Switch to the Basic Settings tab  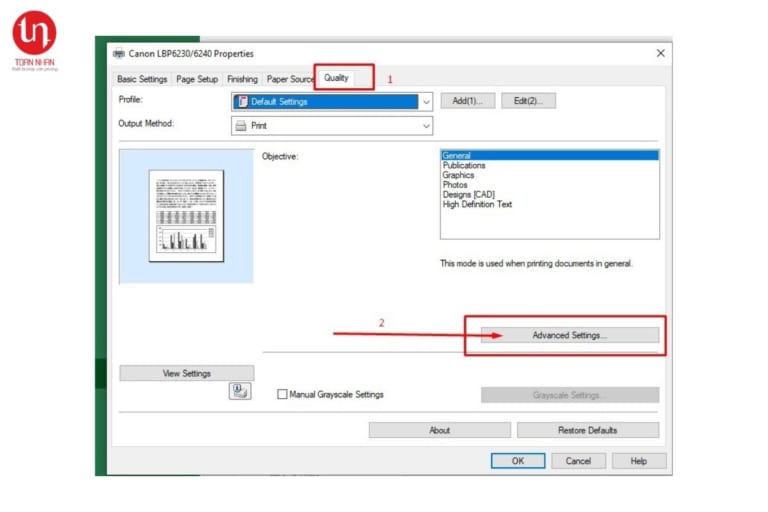point(142,79)
